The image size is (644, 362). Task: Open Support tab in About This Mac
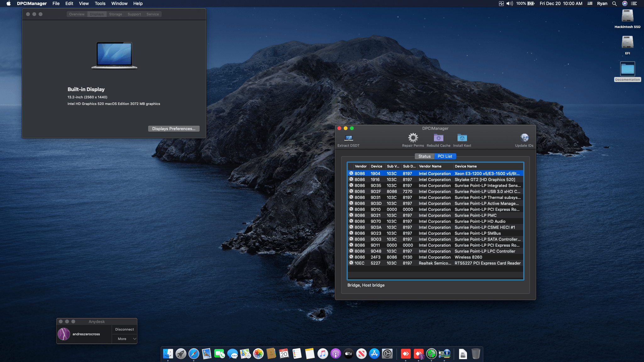pos(134,14)
